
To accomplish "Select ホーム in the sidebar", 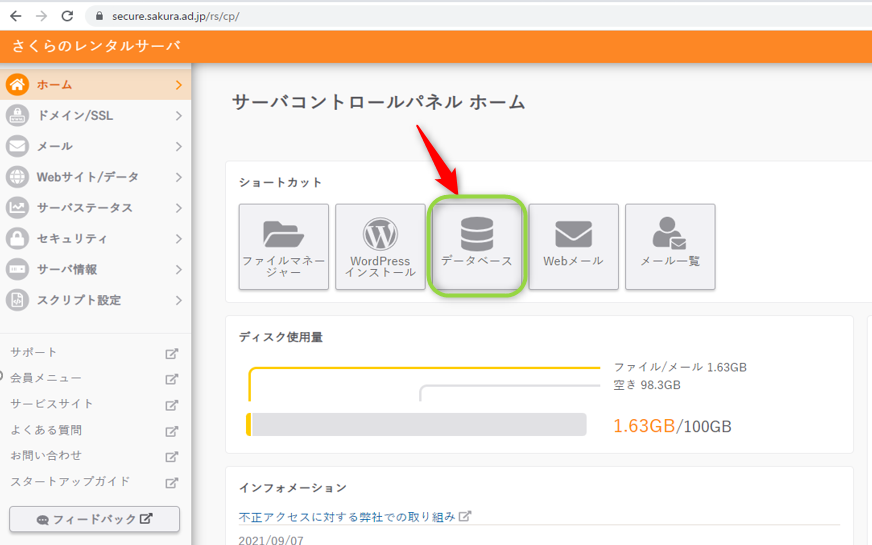I will pos(95,85).
